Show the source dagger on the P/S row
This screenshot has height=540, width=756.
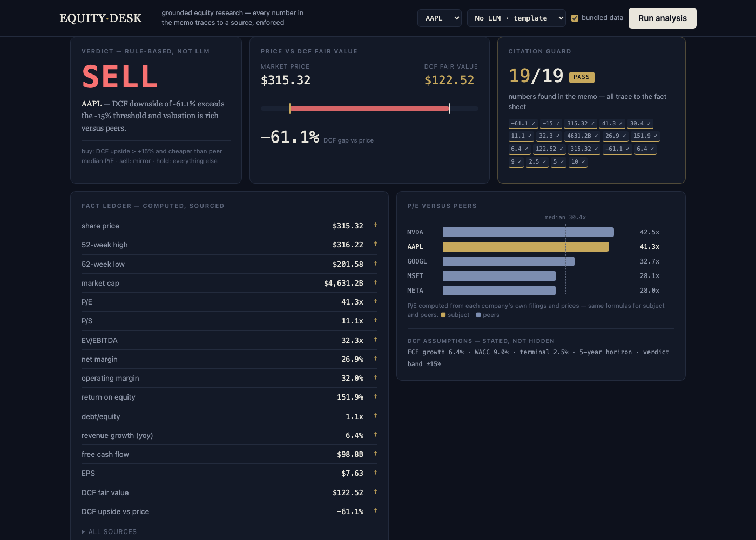point(375,320)
